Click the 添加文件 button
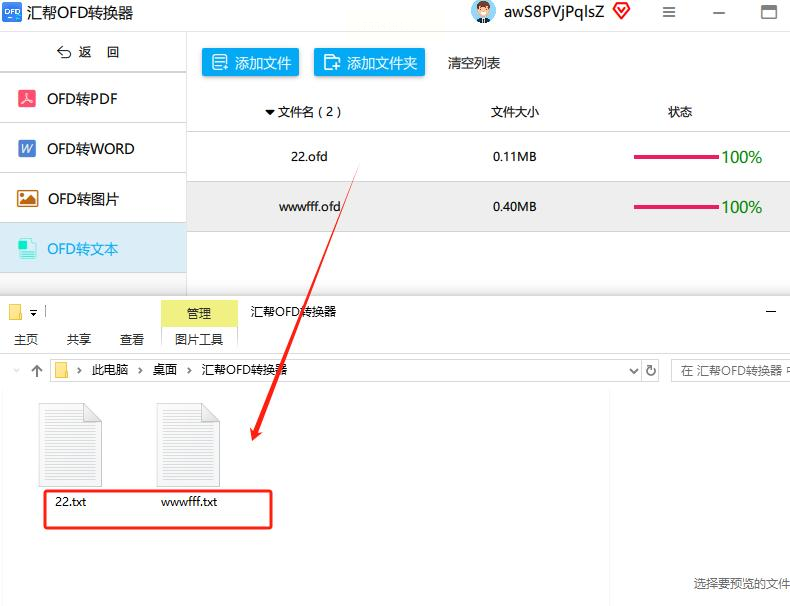 (250, 62)
